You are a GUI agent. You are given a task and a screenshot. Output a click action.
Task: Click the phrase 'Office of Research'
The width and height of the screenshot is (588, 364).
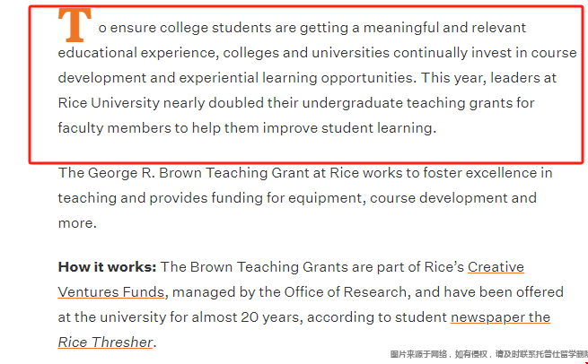point(345,292)
